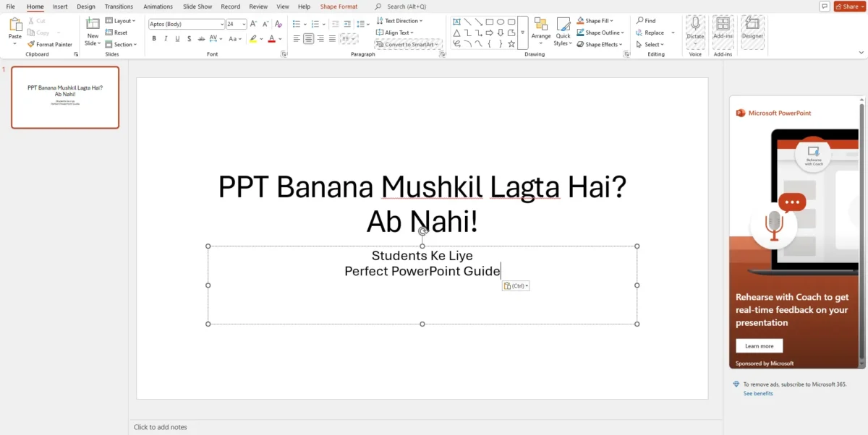Open the See benefits link
868x435 pixels.
[758, 393]
